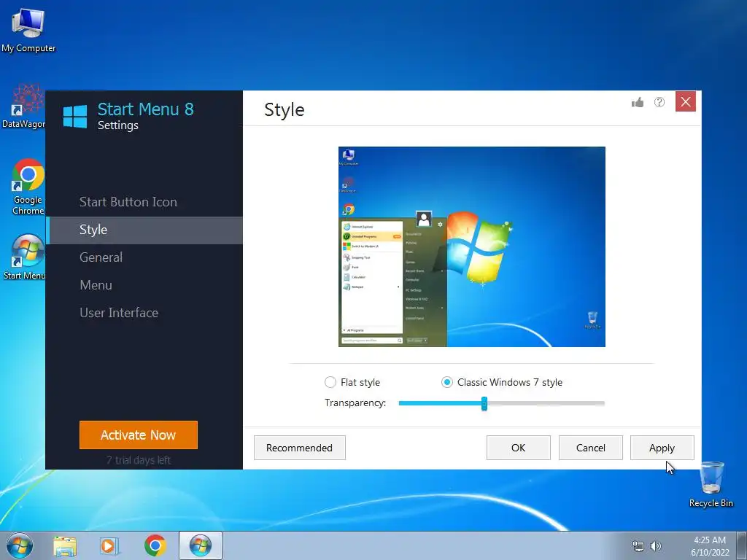Select the Flat style radio button

click(330, 382)
